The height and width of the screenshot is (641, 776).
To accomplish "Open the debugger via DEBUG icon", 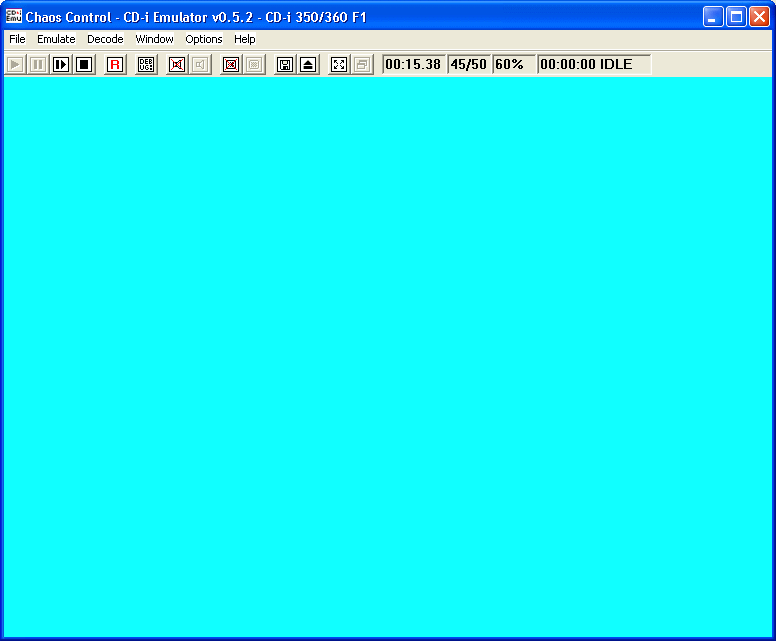I will click(146, 64).
